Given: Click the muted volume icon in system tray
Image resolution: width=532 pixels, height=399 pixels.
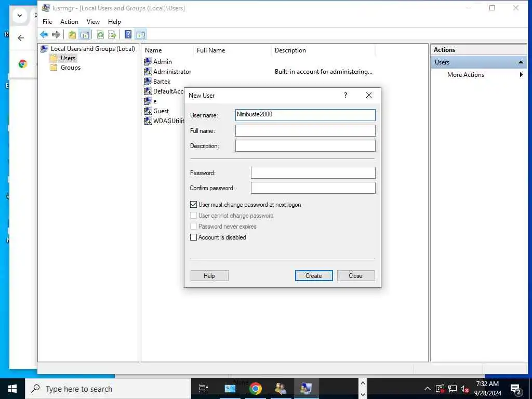Looking at the screenshot, I should point(464,389).
